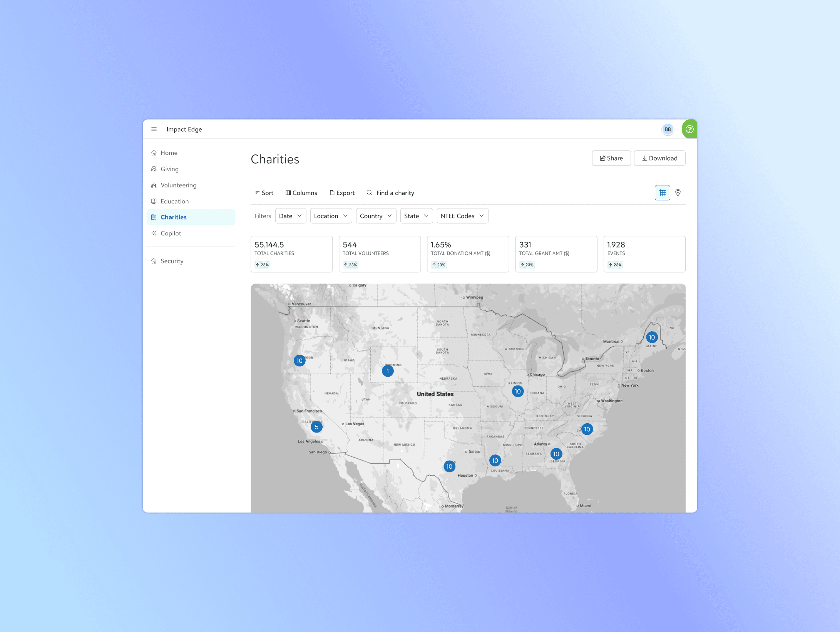Click the Copilot sparkle icon
This screenshot has width=840, height=632.
154,233
